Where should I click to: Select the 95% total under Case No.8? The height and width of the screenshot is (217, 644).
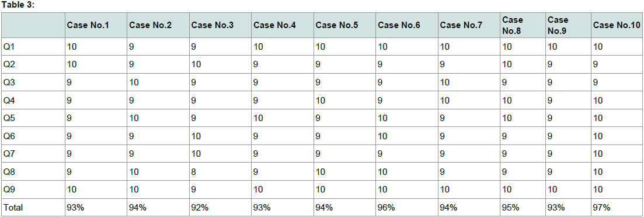click(x=510, y=208)
